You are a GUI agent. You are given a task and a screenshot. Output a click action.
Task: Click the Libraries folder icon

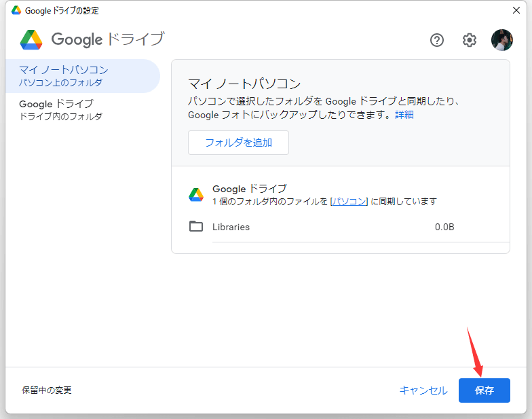195,227
